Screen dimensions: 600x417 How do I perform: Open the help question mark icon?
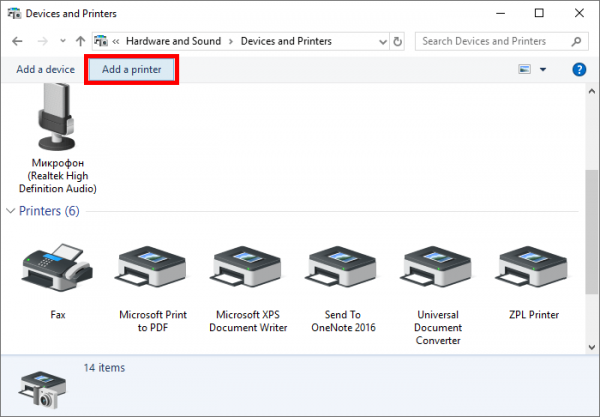pos(579,70)
